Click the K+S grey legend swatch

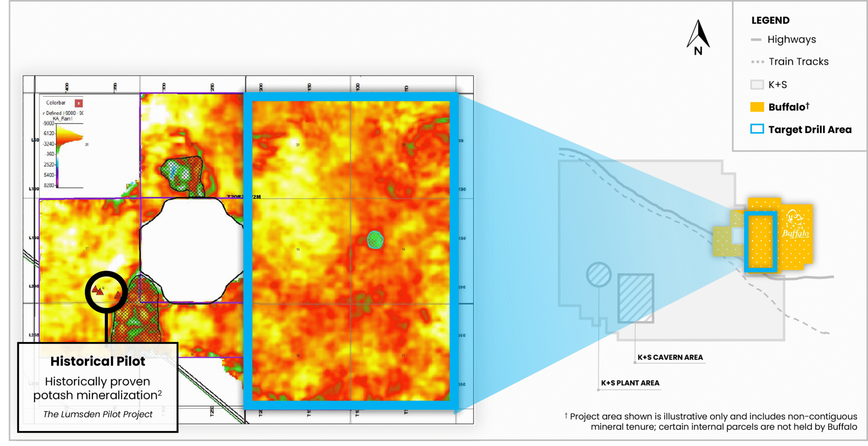click(x=757, y=85)
